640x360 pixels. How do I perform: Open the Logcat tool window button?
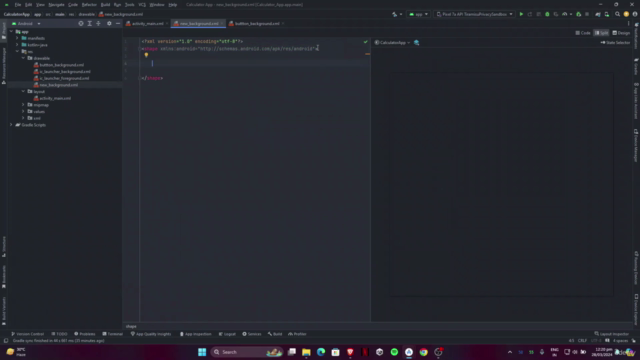pos(227,334)
